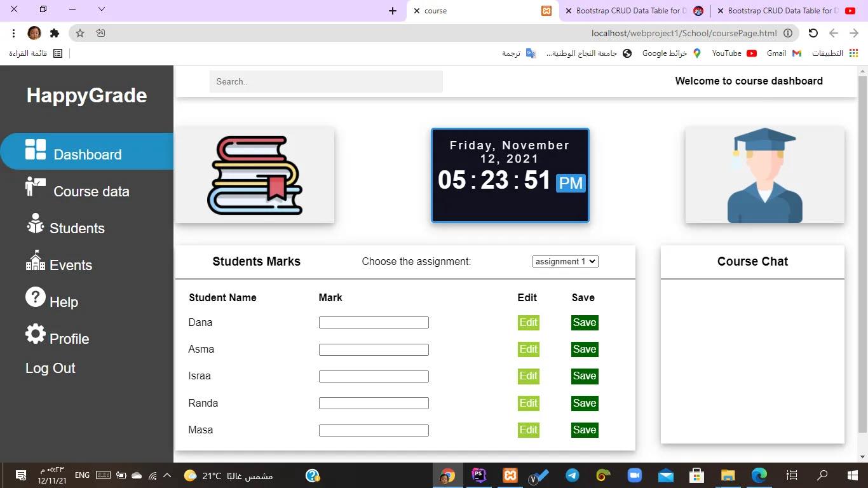
Task: Click the tab search chevron in the title bar
Action: [x=102, y=10]
